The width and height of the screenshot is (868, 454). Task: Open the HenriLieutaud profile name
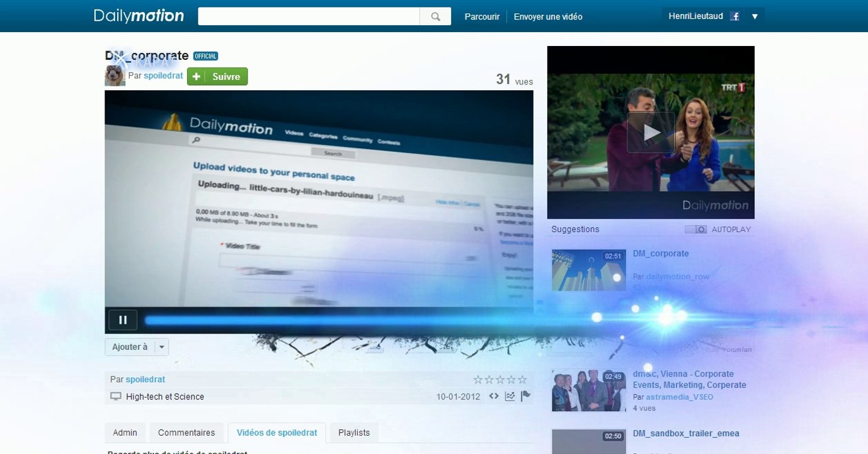tap(696, 16)
